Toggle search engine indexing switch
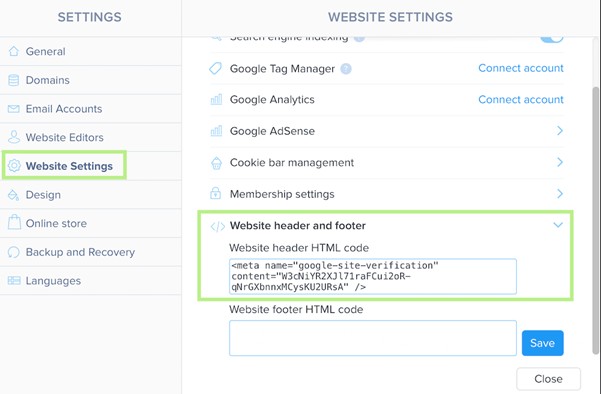Image resolution: width=601 pixels, height=394 pixels. [552, 39]
